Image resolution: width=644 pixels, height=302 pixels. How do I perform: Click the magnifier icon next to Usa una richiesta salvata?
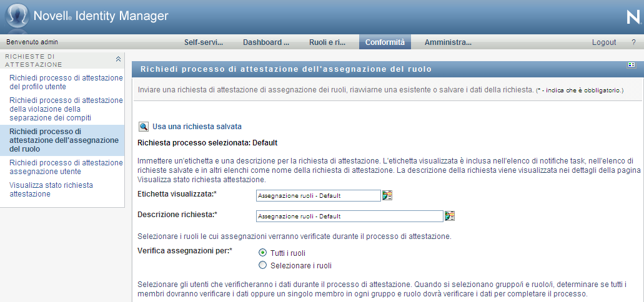(143, 127)
